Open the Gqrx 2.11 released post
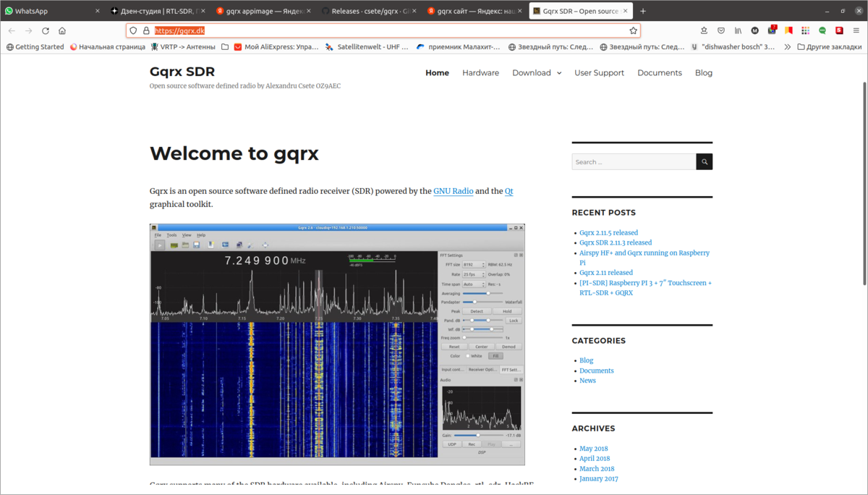 tap(606, 273)
